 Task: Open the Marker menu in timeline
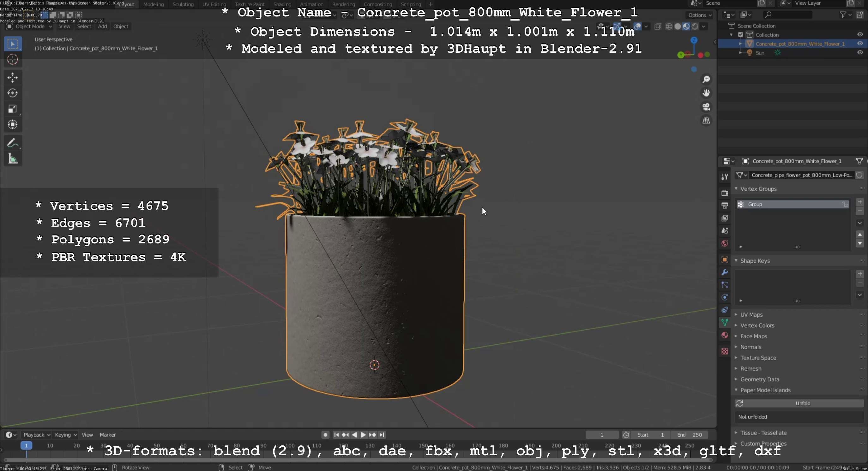coord(108,435)
